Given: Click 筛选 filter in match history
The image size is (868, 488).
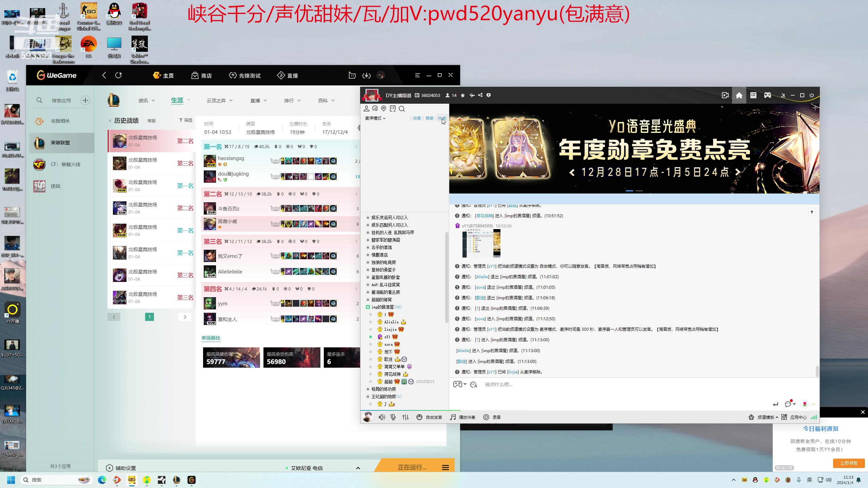Looking at the screenshot, I should point(185,120).
